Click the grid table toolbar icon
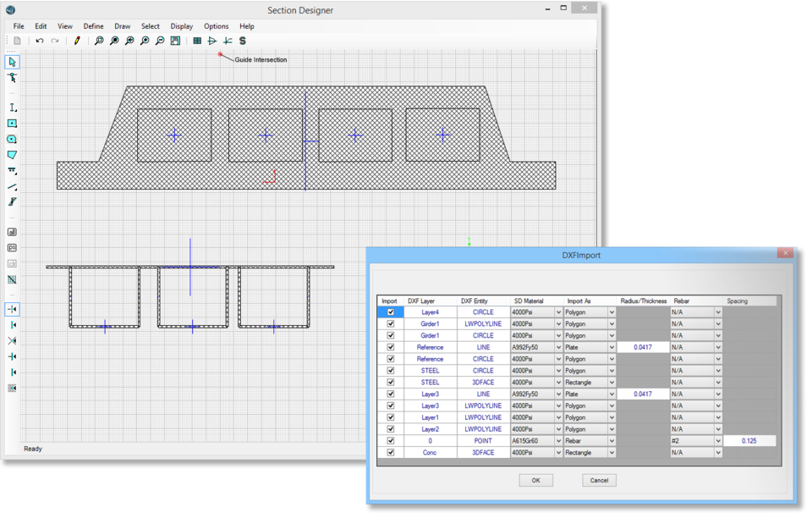 (x=197, y=41)
